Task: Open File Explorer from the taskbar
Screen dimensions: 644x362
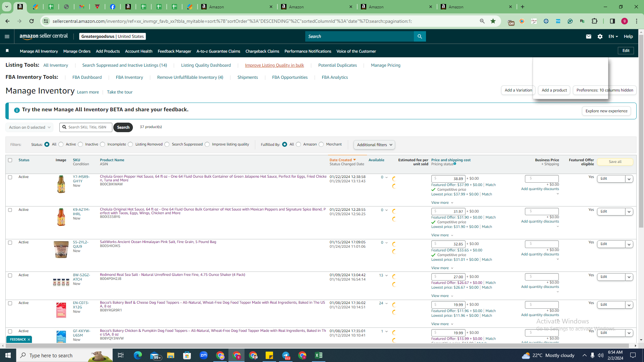Action: [171, 355]
